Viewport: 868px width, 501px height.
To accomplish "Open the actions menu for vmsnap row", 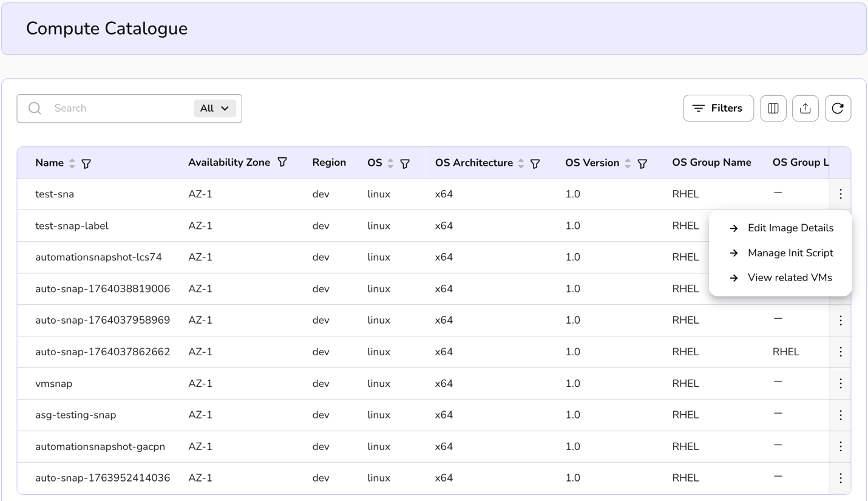I will [840, 383].
